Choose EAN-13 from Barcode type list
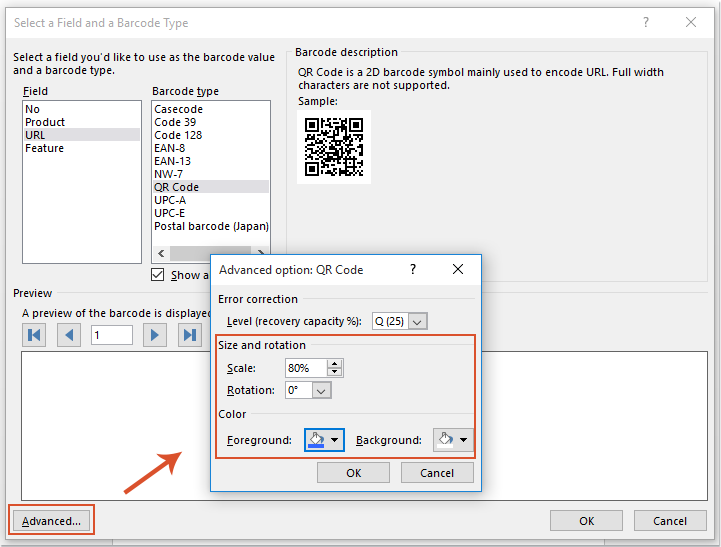This screenshot has height=547, width=721. [172, 161]
